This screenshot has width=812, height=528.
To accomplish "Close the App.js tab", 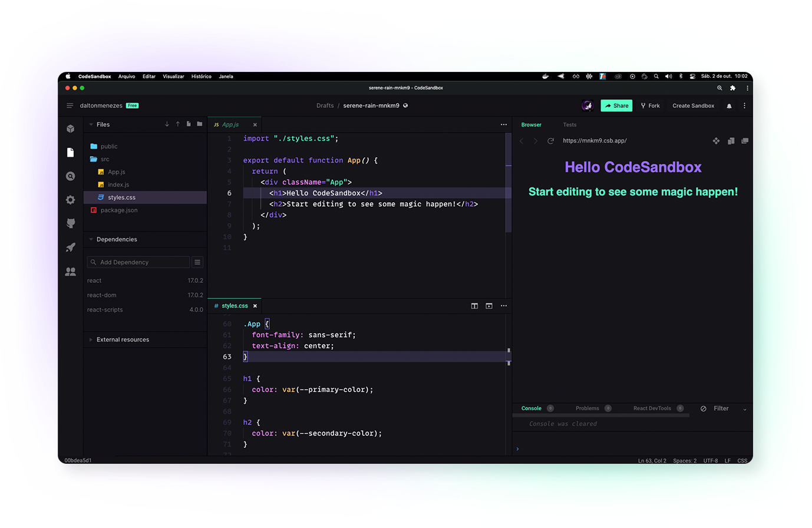I will pos(255,125).
